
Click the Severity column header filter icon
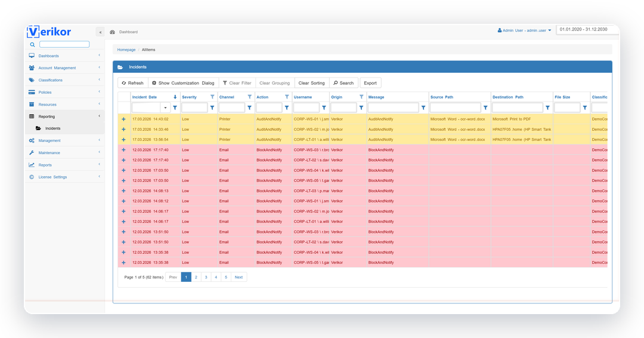[212, 97]
